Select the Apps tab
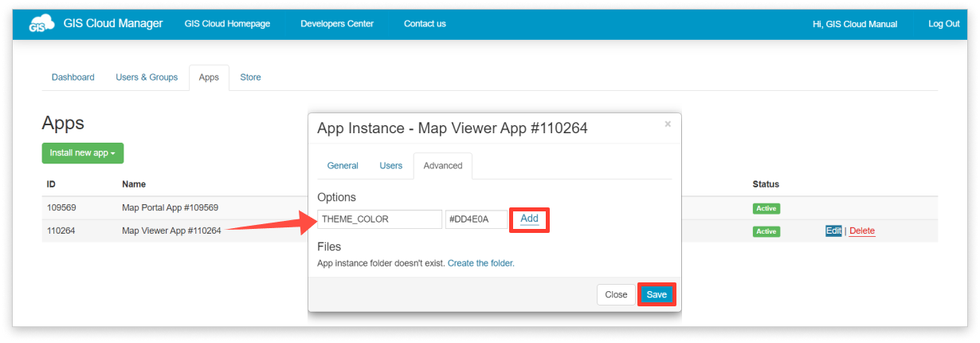 click(209, 77)
